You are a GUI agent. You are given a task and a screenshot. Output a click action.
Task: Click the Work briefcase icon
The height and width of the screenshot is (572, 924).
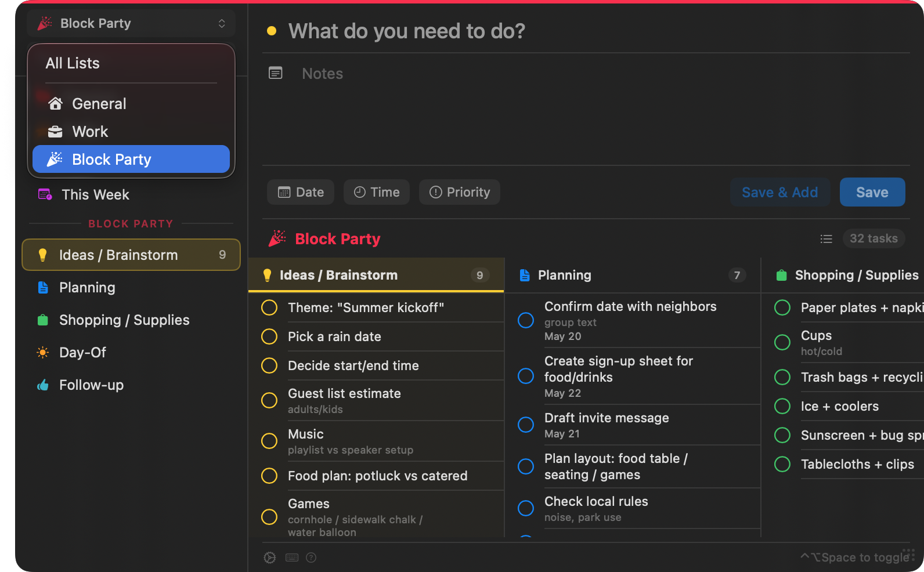pos(55,132)
